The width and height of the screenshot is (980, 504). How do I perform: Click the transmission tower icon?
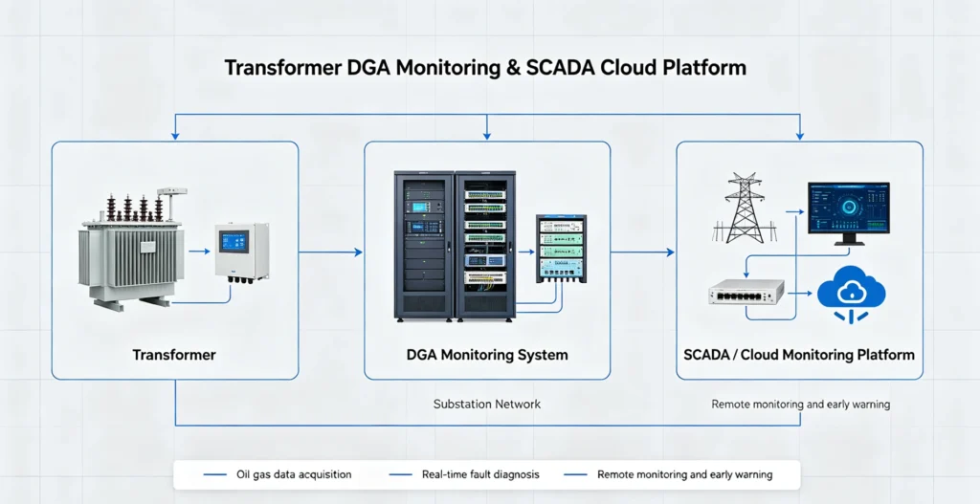pyautogui.click(x=743, y=208)
